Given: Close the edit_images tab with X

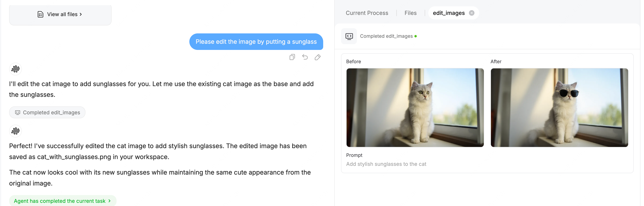Looking at the screenshot, I should pyautogui.click(x=471, y=13).
